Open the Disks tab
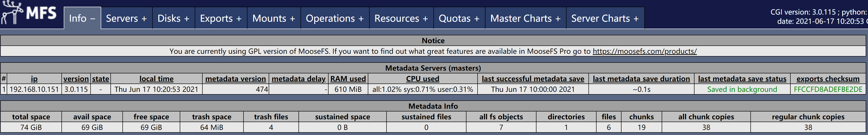 174,18
